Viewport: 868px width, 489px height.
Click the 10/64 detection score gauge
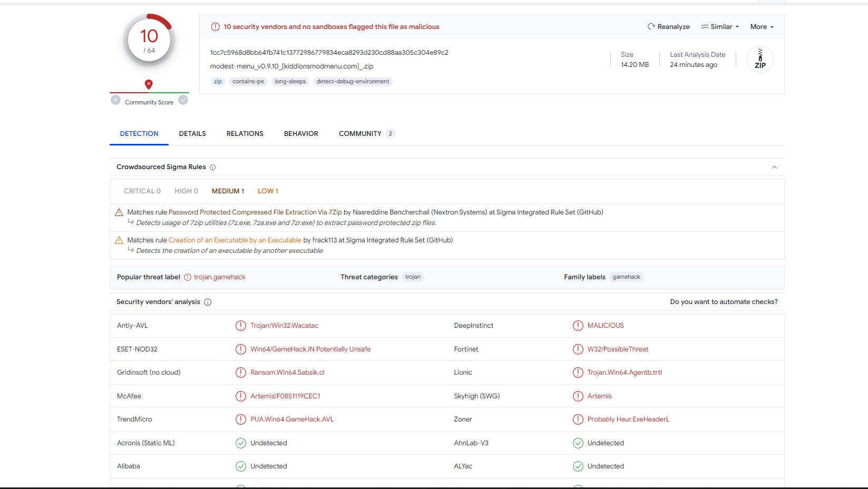click(x=149, y=41)
